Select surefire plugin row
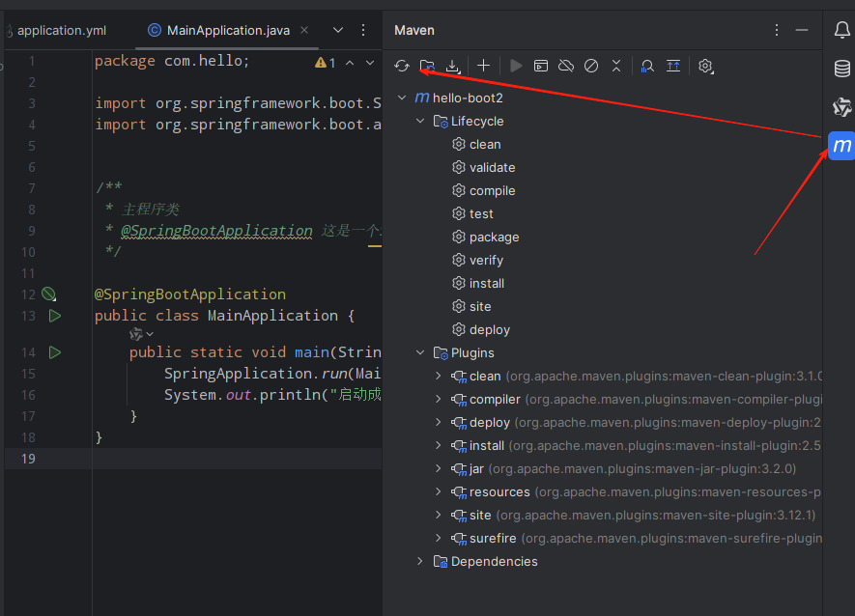Viewport: 855px width, 616px height. click(603, 538)
